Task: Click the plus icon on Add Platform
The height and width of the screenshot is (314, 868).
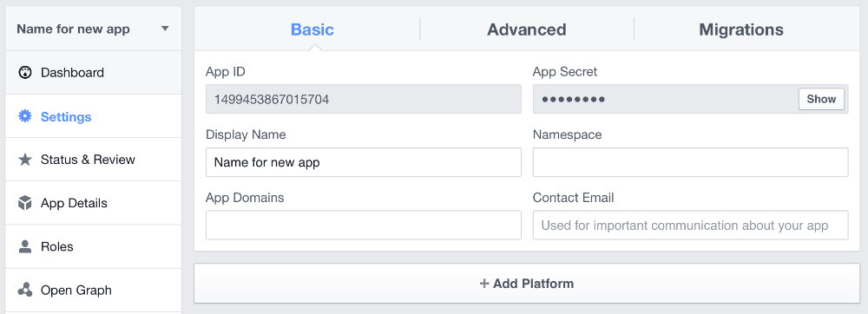Action: (x=484, y=284)
